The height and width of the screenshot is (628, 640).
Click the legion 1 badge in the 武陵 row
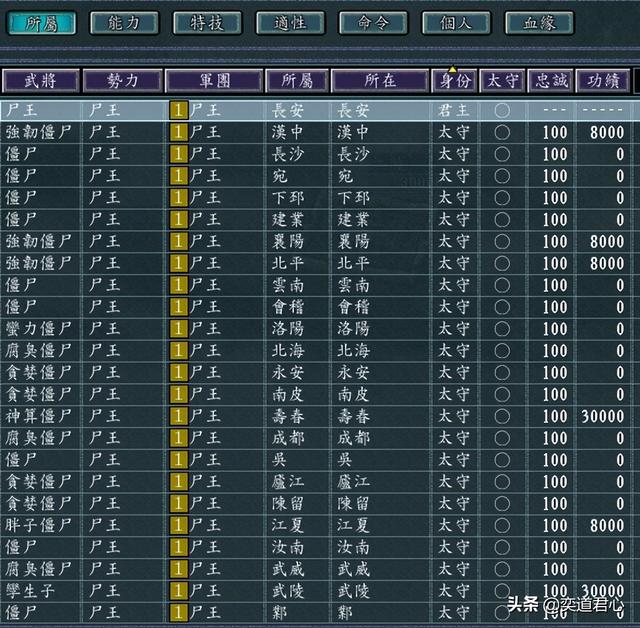tap(178, 590)
